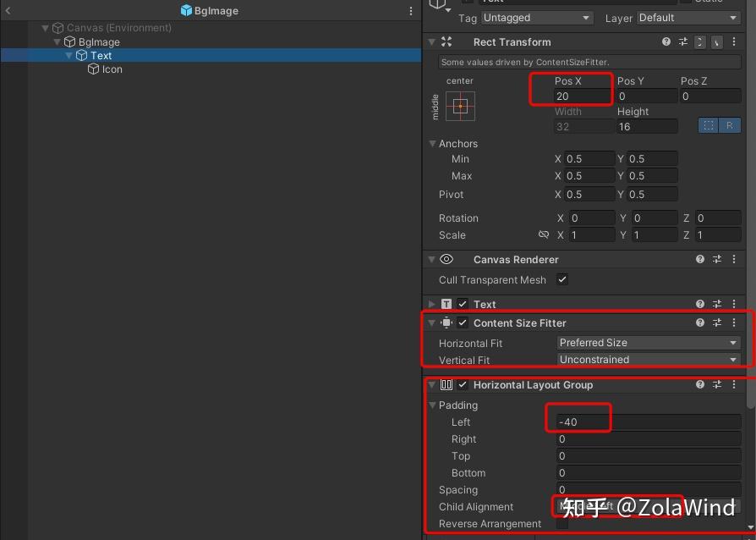Toggle Cull Transparent Mesh checkbox
Image resolution: width=756 pixels, height=540 pixels.
tap(562, 279)
